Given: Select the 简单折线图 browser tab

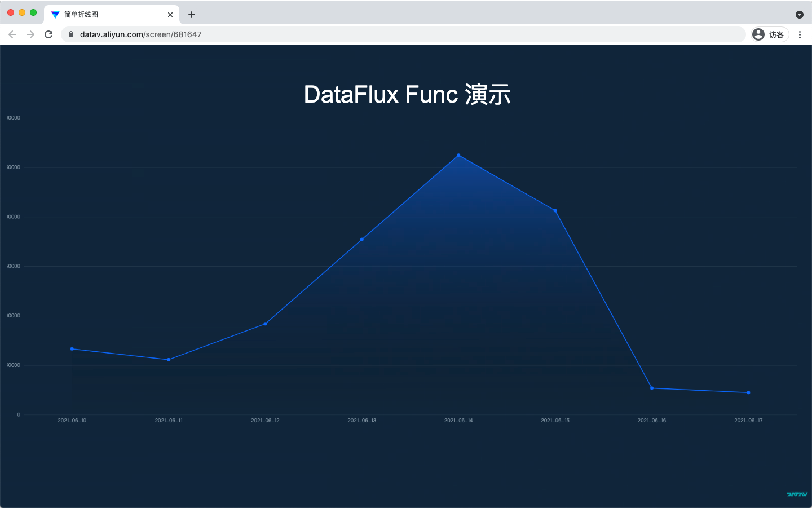Looking at the screenshot, I should [112, 15].
